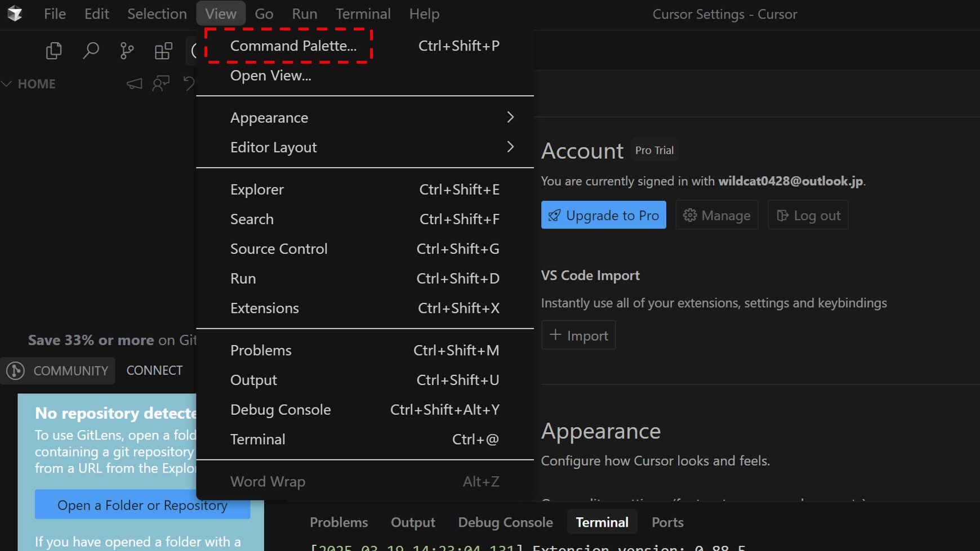Click the megaphone icon beside HOME
The width and height of the screenshot is (980, 551).
134,84
